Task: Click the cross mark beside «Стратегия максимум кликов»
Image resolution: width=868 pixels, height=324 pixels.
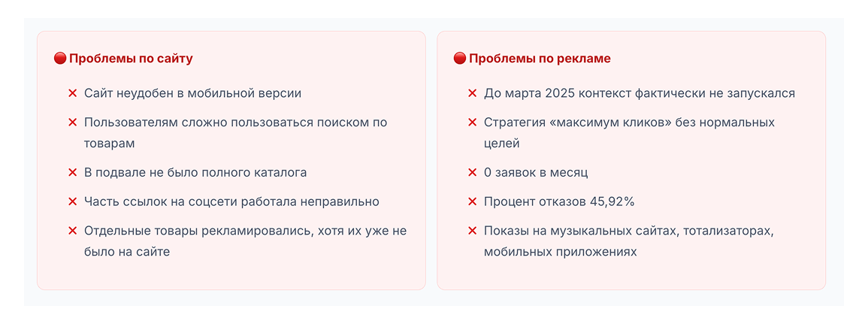Action: [x=473, y=123]
